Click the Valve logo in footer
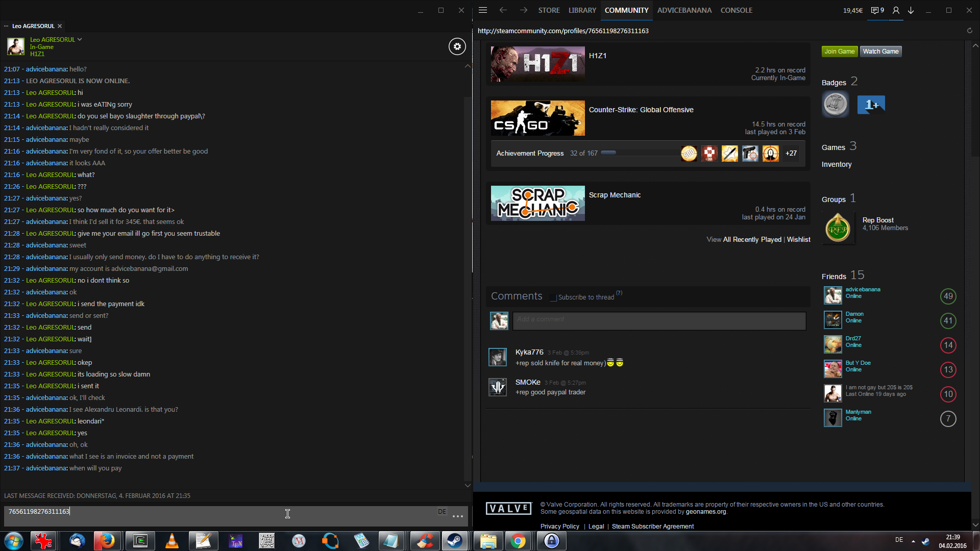This screenshot has width=980, height=551. coord(508,509)
